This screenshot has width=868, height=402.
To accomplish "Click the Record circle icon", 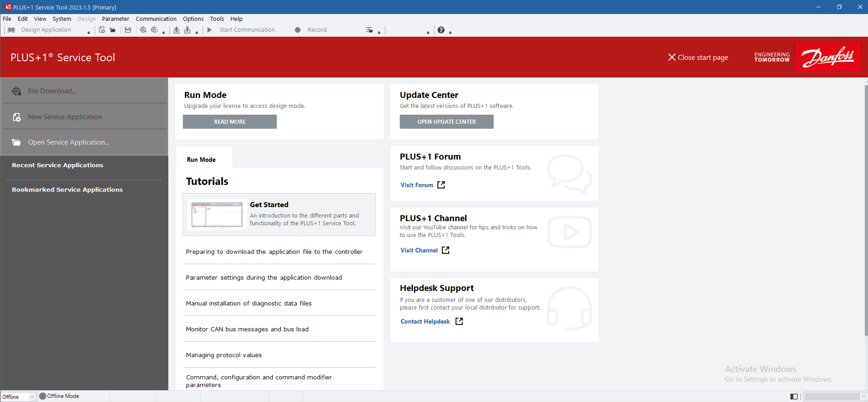I will pyautogui.click(x=298, y=30).
